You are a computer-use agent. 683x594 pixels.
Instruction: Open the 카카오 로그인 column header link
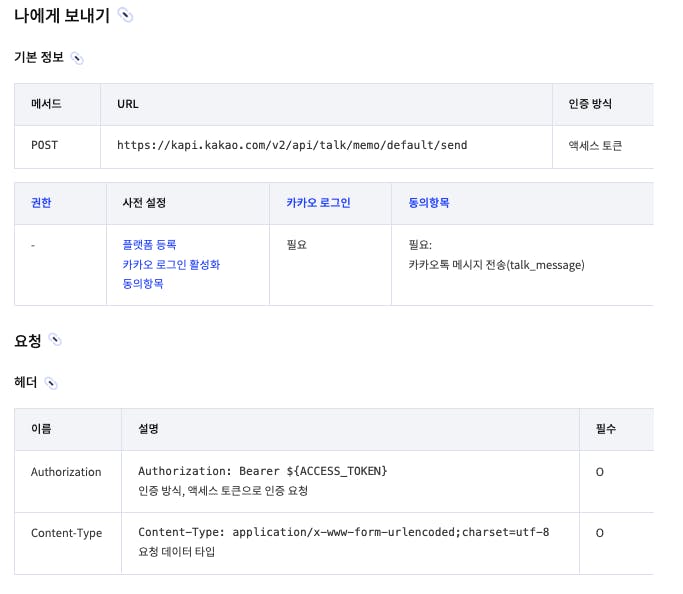click(317, 202)
